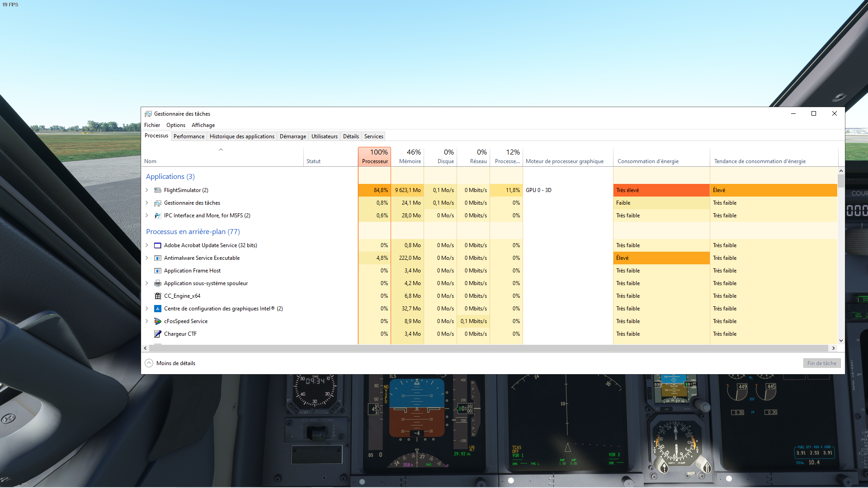The width and height of the screenshot is (868, 488).
Task: Click the CC_Engine_x64 process icon
Action: [158, 296]
